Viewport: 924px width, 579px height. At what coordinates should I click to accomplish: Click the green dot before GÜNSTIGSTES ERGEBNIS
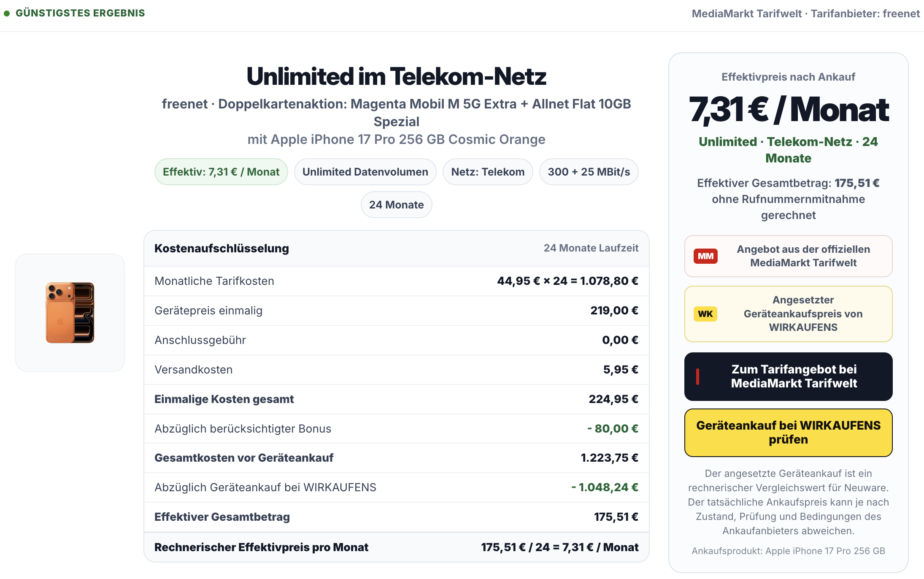click(x=7, y=14)
